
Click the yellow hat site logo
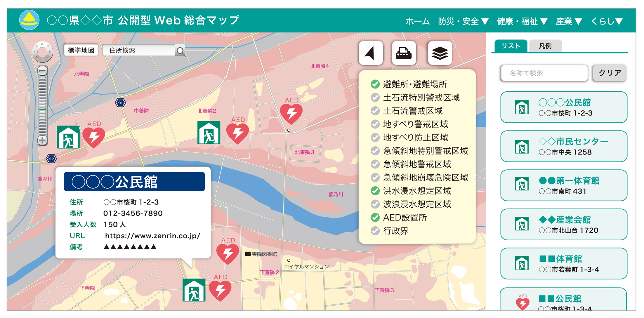coord(29,20)
